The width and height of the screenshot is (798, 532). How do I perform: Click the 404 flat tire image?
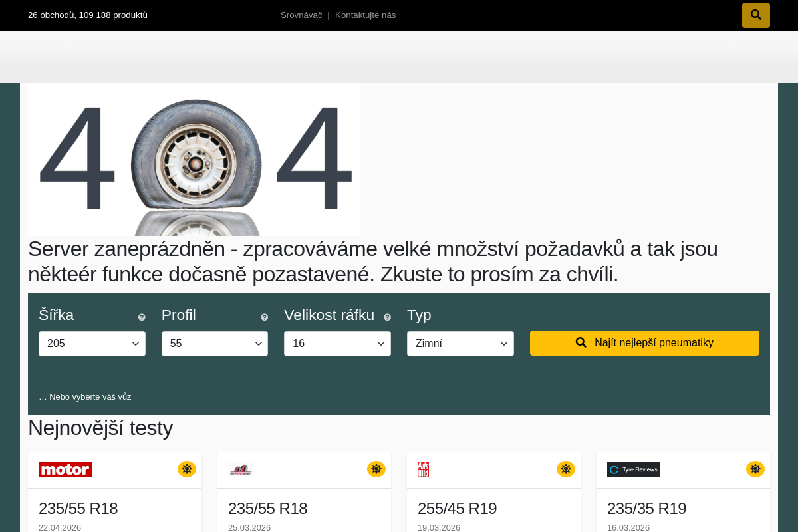(x=194, y=160)
